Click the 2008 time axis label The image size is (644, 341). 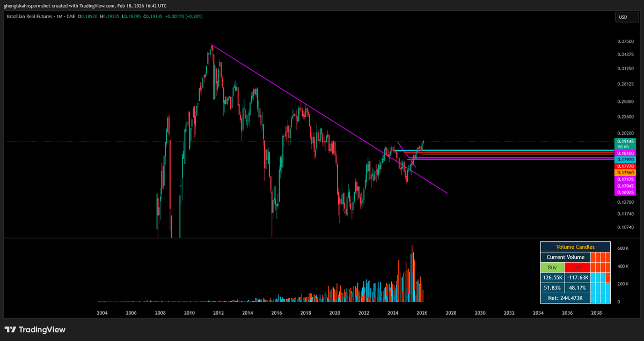pyautogui.click(x=160, y=313)
